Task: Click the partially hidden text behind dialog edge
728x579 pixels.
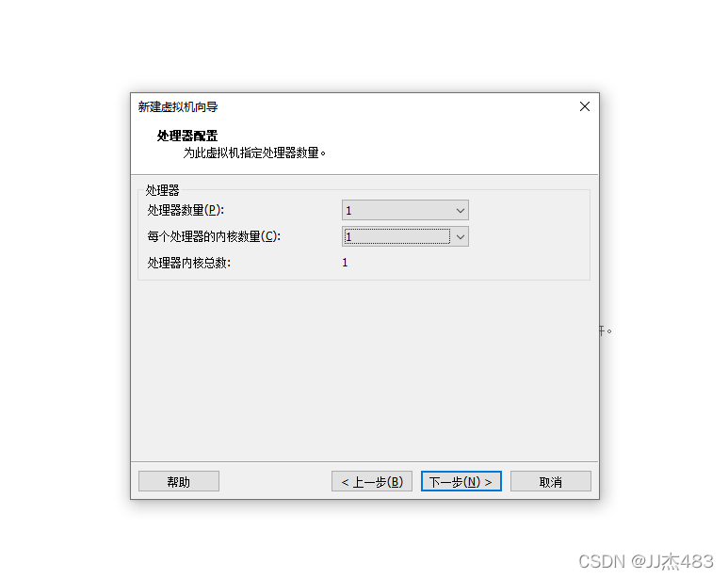Action: pos(606,330)
